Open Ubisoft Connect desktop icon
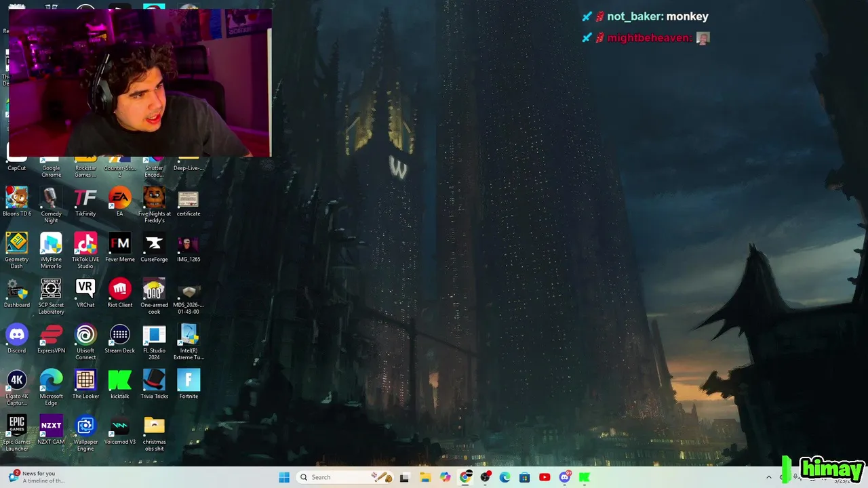The width and height of the screenshot is (868, 488). tap(85, 342)
